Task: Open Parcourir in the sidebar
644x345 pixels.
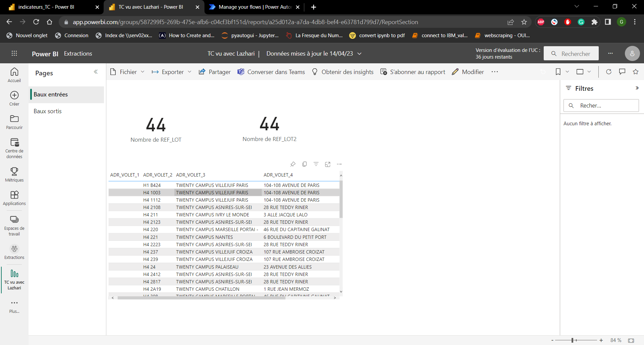Action: pyautogui.click(x=14, y=122)
